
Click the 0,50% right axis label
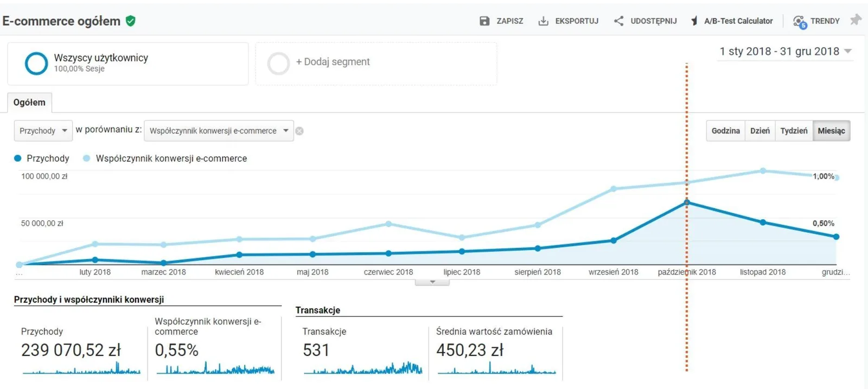[x=824, y=224]
